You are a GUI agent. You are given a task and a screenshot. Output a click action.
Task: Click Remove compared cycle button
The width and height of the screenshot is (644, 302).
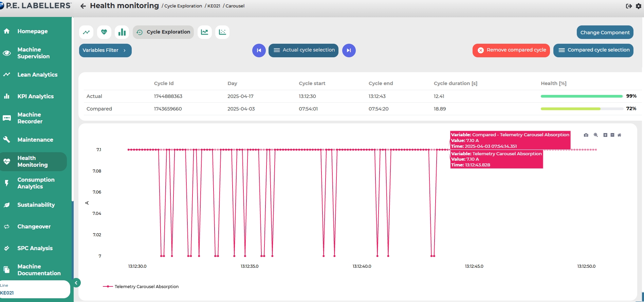pyautogui.click(x=511, y=50)
